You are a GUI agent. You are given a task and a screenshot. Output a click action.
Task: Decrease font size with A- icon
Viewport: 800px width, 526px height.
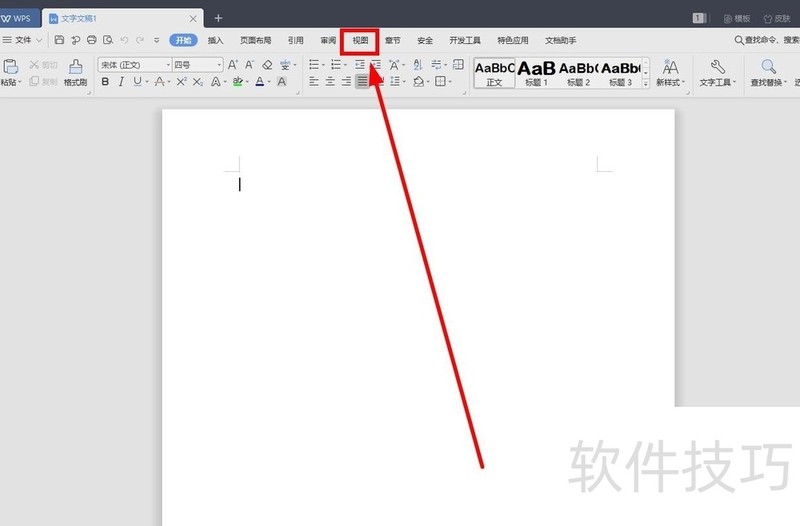click(x=249, y=65)
